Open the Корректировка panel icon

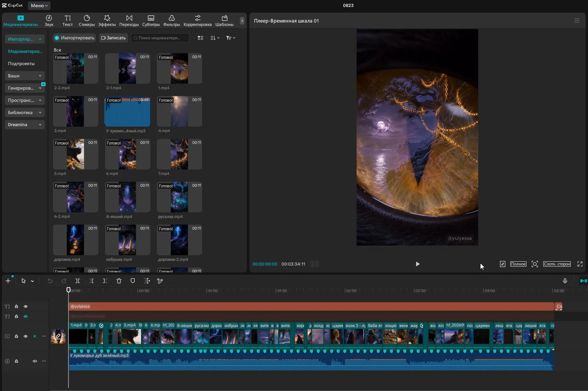[x=198, y=21]
